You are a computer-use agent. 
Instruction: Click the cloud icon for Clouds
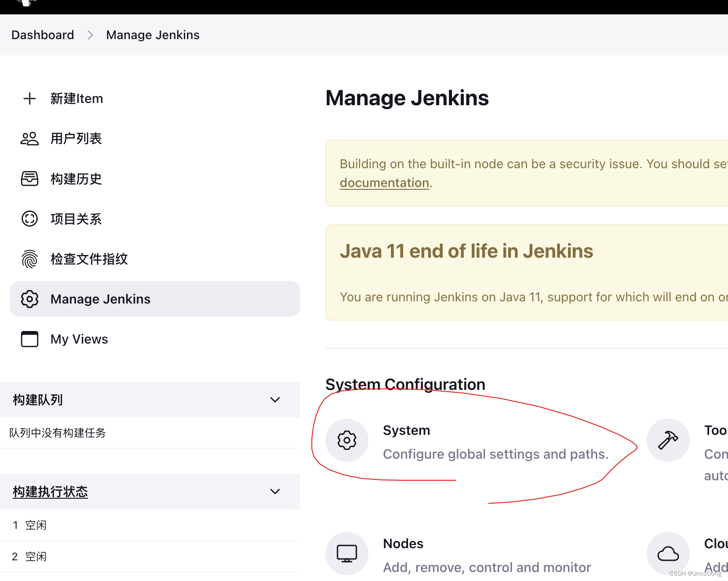668,554
